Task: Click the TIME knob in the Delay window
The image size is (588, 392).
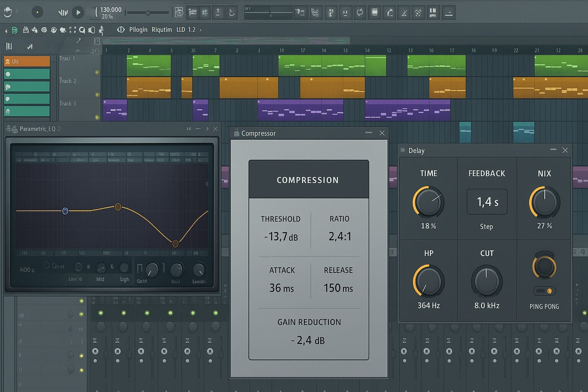Action: (428, 202)
